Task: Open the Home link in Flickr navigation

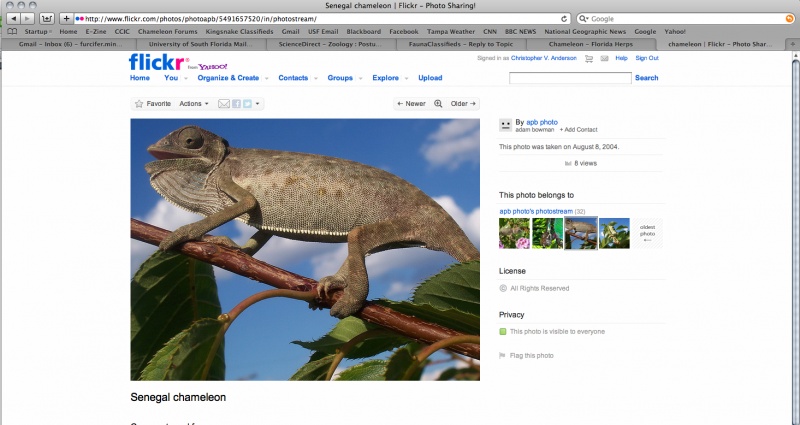Action: (x=140, y=78)
